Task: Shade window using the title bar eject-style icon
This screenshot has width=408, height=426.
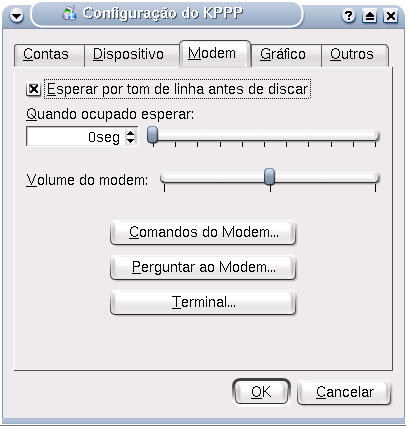Action: point(370,16)
